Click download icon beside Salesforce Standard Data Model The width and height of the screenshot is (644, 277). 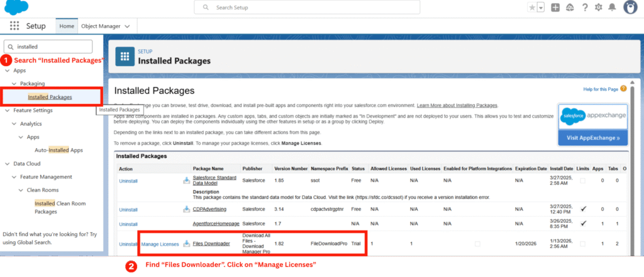(x=186, y=181)
